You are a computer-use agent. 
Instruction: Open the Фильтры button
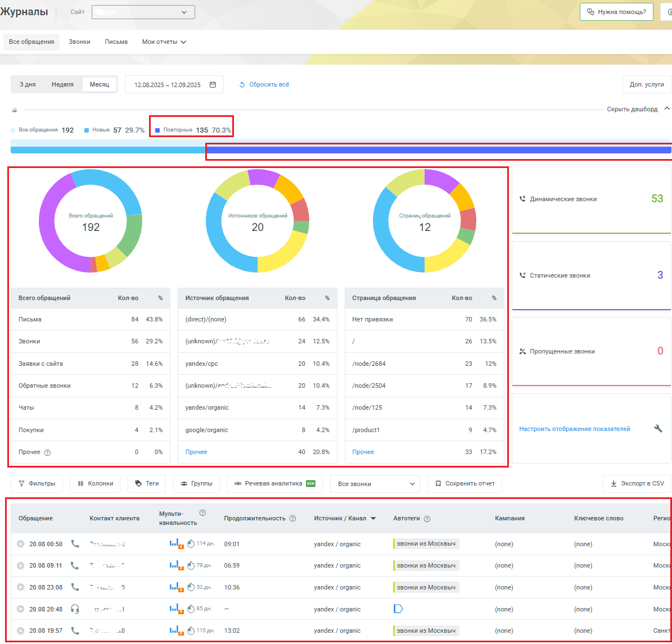pos(37,483)
